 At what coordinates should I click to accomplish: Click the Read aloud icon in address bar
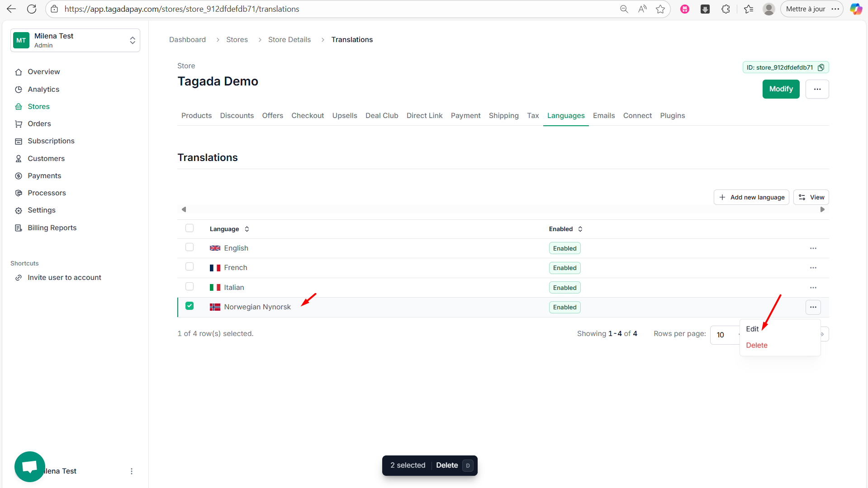642,9
